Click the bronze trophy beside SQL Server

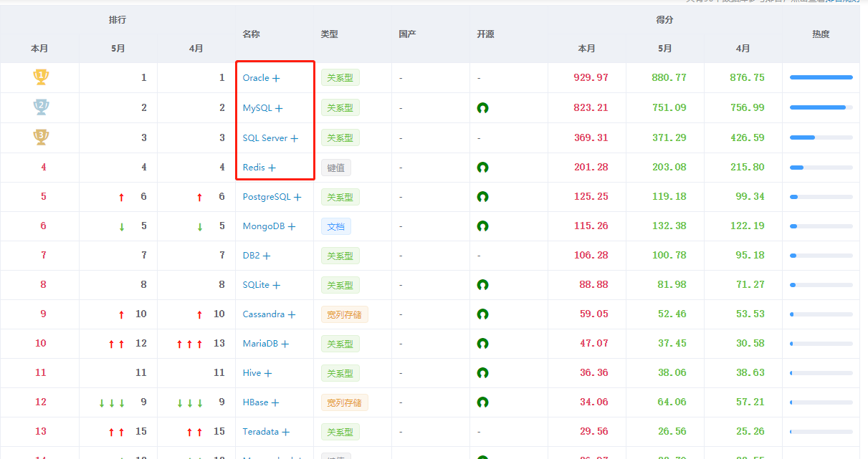pos(40,135)
